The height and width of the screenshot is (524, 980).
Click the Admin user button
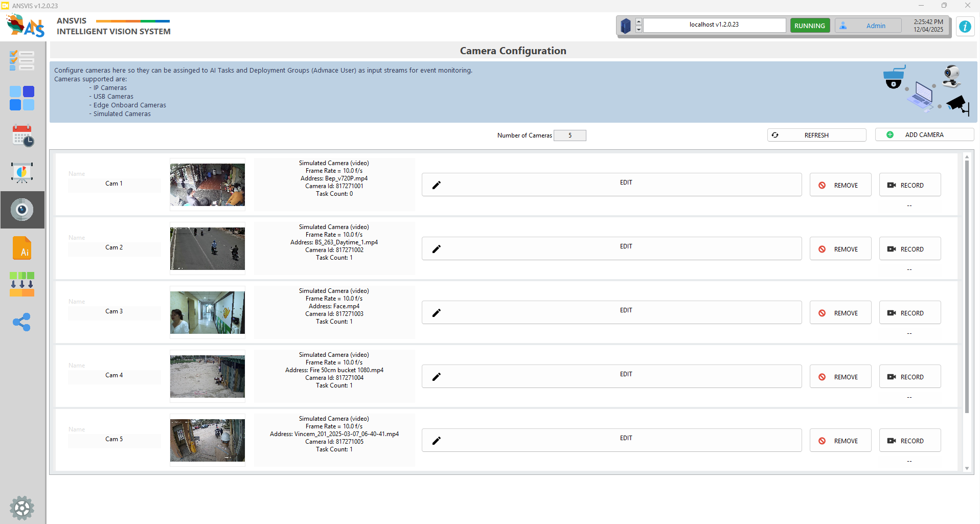pyautogui.click(x=868, y=26)
